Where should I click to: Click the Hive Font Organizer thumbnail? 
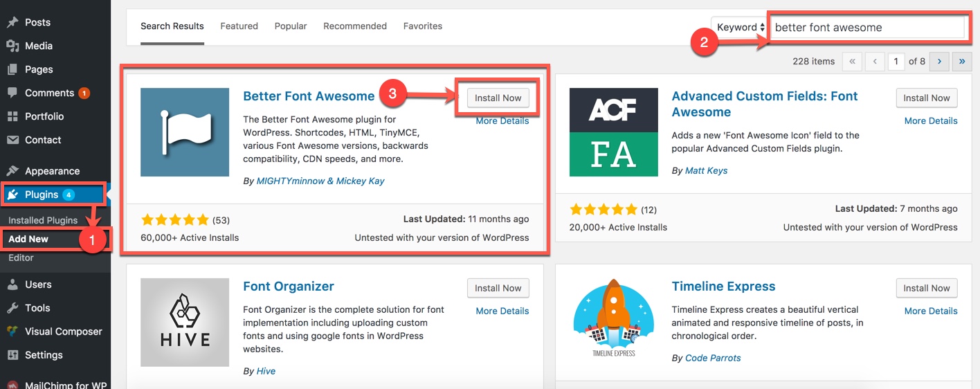pos(185,323)
